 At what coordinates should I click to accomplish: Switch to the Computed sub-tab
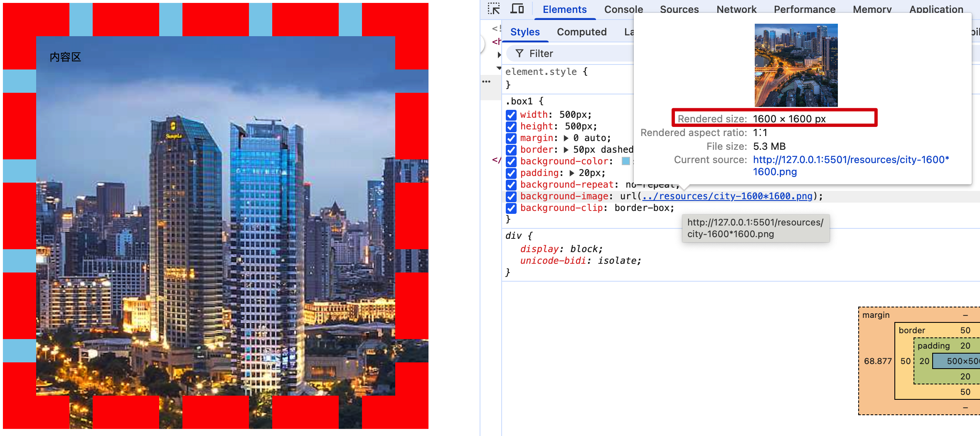(582, 32)
